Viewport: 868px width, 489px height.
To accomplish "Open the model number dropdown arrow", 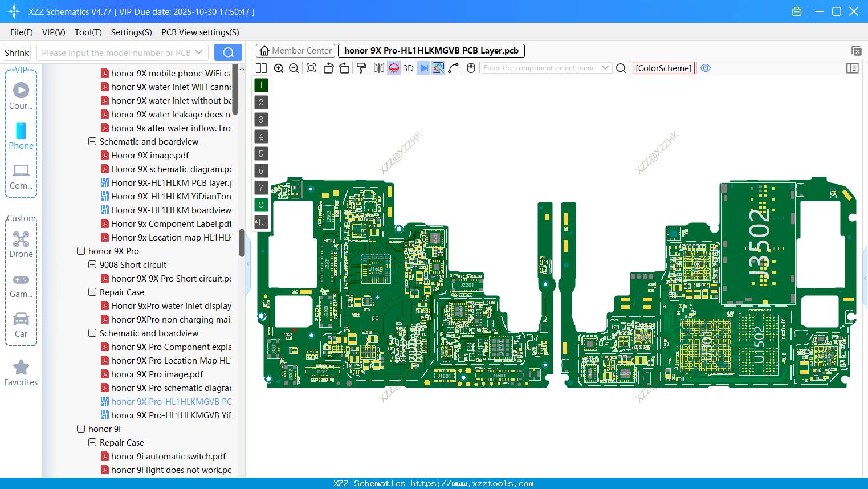I will click(x=199, y=52).
